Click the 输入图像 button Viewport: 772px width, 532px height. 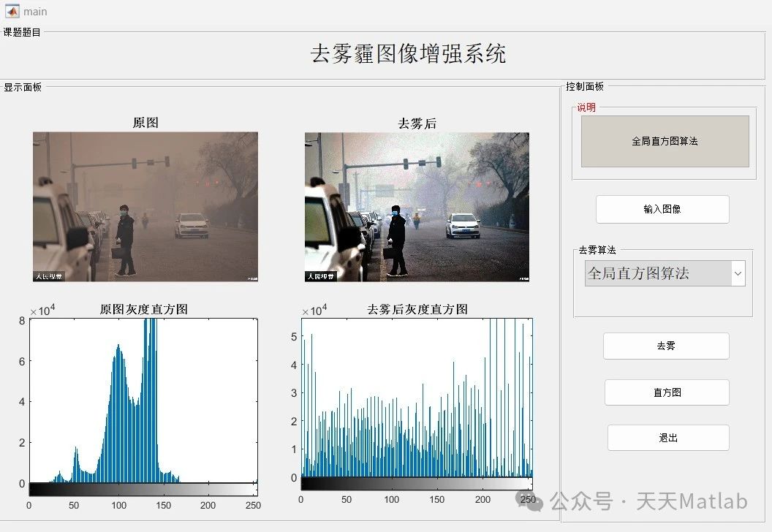coord(662,209)
